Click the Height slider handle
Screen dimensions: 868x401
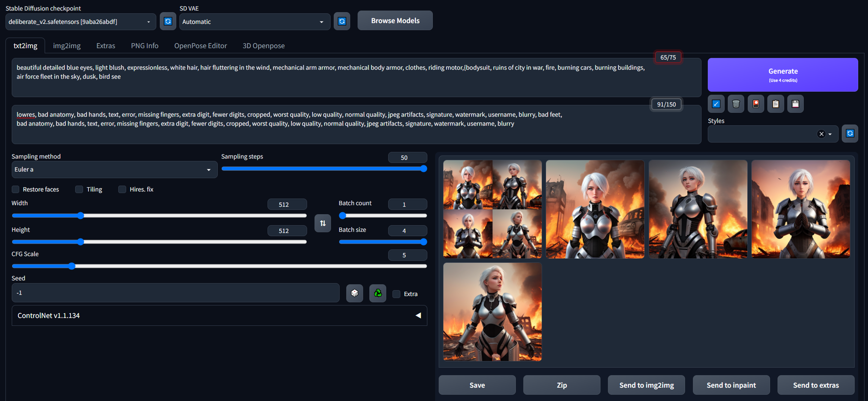point(81,242)
